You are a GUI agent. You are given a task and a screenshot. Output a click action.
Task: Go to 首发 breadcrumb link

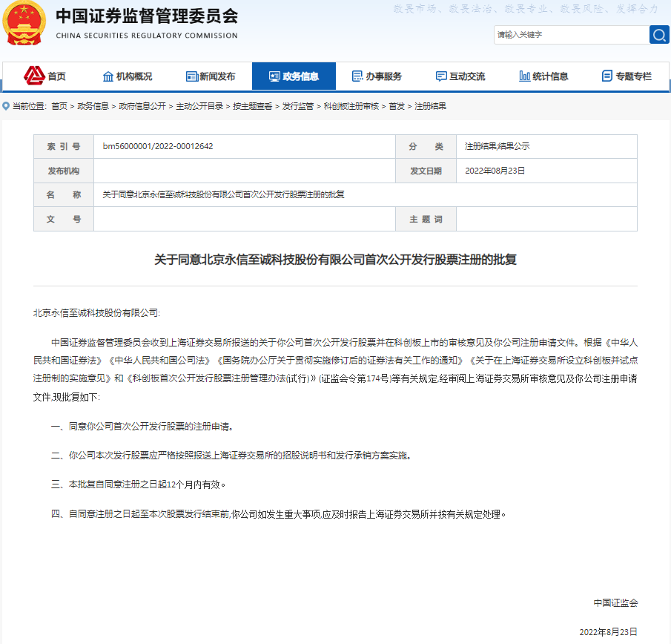coord(397,106)
